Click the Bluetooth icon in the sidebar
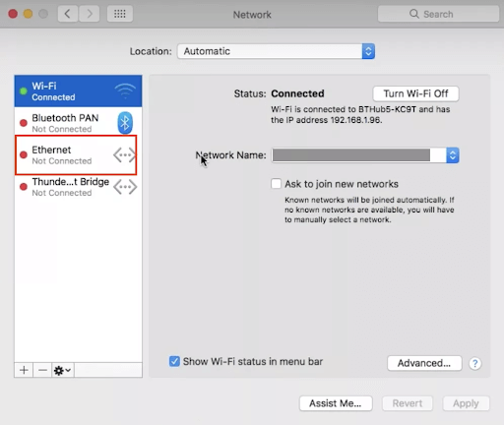504x425 pixels. [125, 123]
